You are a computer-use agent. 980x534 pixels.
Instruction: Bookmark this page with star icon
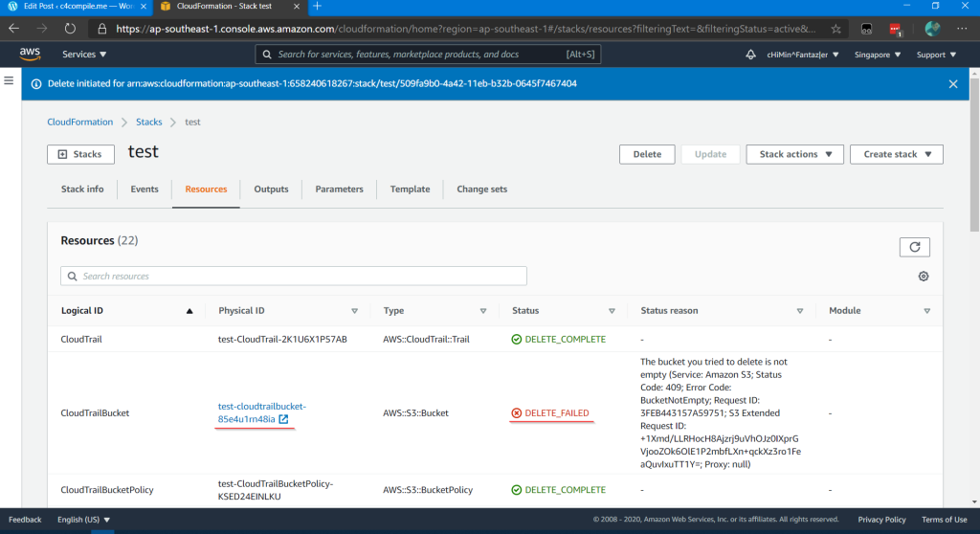pyautogui.click(x=835, y=29)
